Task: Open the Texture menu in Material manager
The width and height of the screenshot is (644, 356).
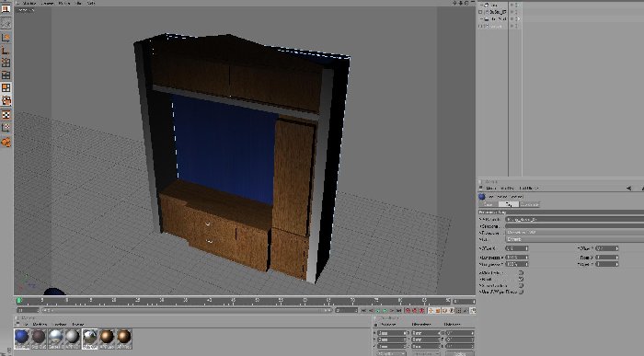Action: coord(78,324)
